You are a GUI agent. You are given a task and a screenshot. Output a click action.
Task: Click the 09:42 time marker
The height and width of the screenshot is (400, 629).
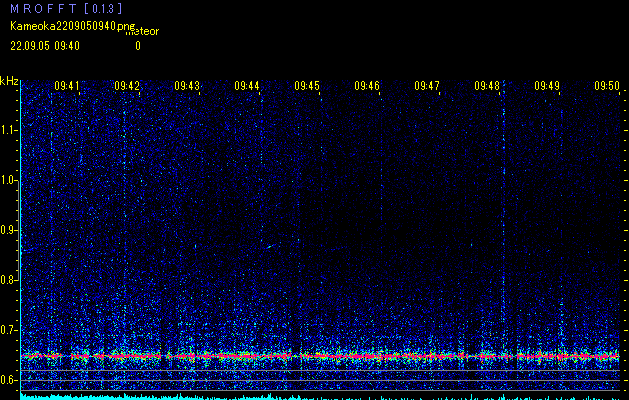coord(127,86)
